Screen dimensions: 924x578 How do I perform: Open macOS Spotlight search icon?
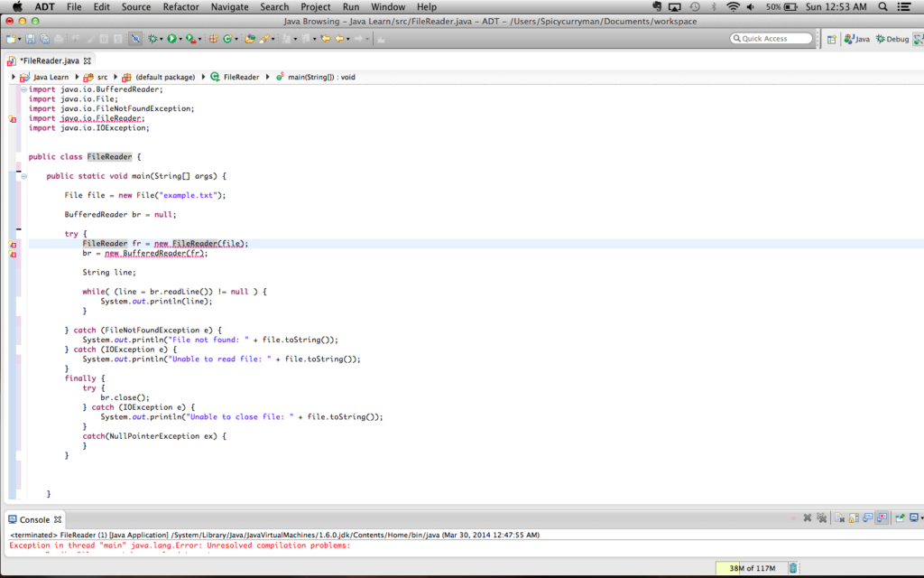pos(882,7)
